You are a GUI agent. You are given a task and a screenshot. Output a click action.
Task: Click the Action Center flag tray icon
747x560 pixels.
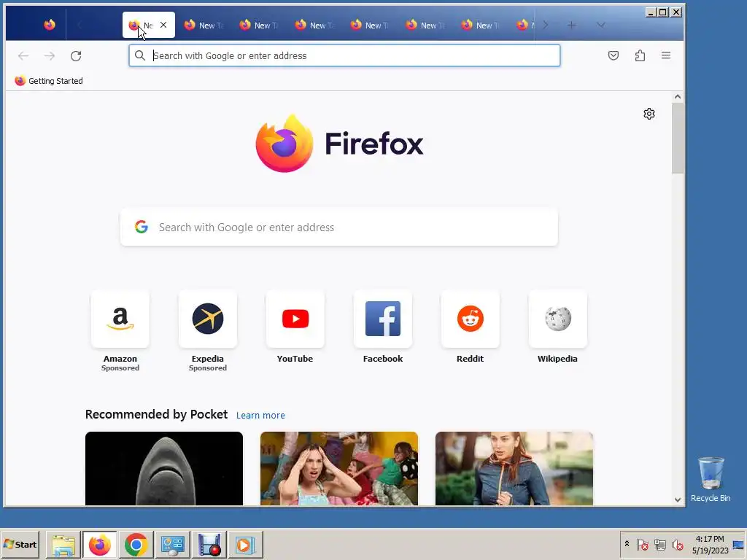pos(642,544)
